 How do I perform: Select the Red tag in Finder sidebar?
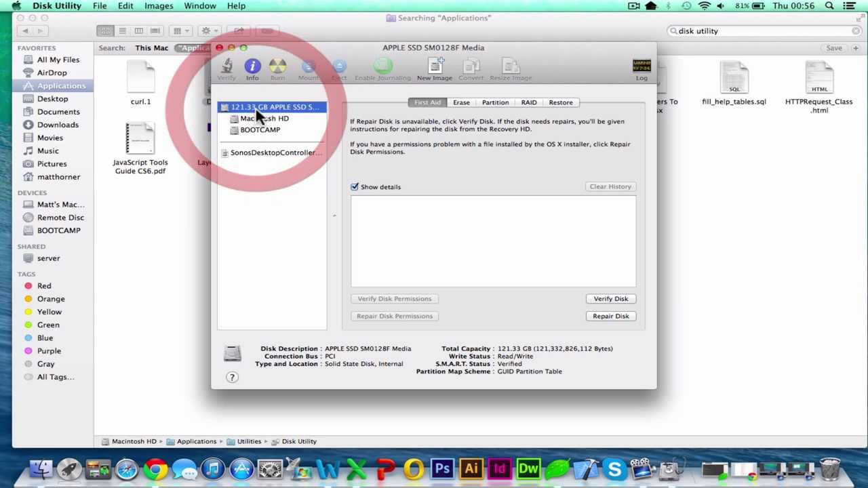(44, 286)
